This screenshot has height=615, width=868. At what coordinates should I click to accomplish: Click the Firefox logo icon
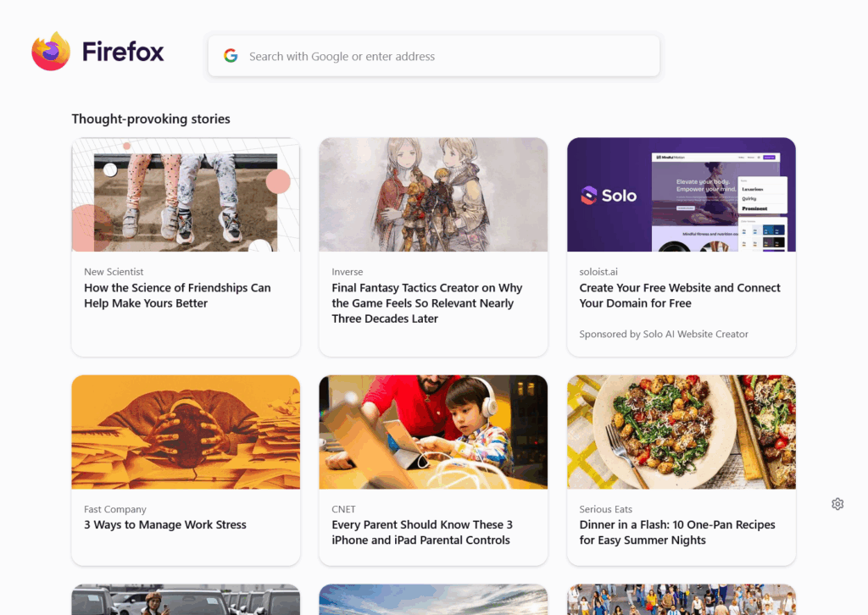tap(51, 52)
